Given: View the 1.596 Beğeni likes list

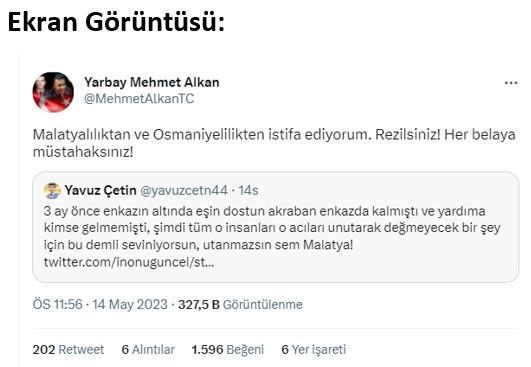Looking at the screenshot, I should [228, 349].
